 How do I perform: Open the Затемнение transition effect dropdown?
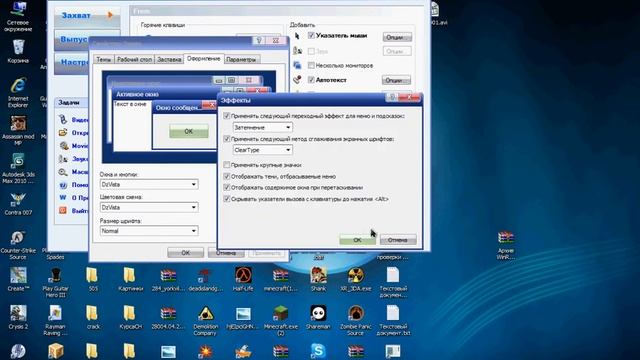tap(262, 127)
